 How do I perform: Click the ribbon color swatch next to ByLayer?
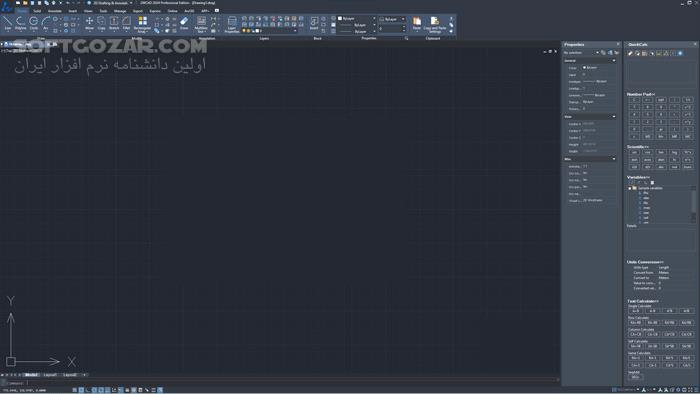click(x=340, y=18)
